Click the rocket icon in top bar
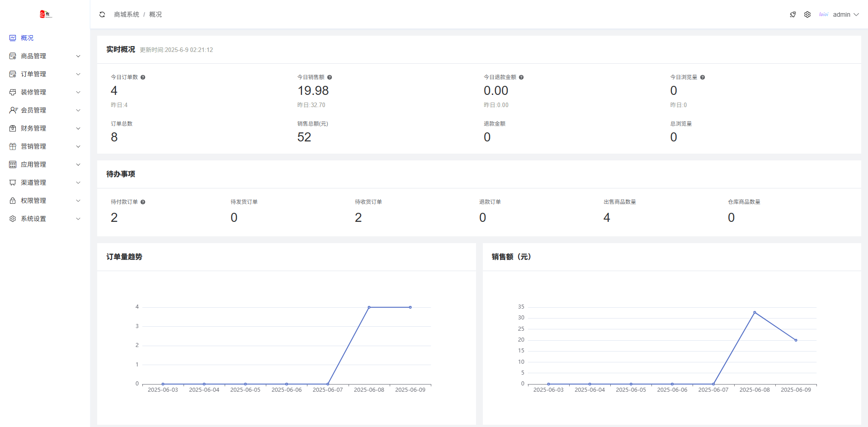 point(793,14)
